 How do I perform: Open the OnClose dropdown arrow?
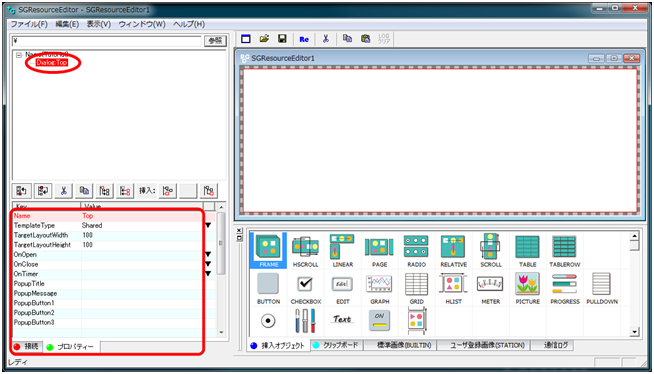pyautogui.click(x=208, y=264)
